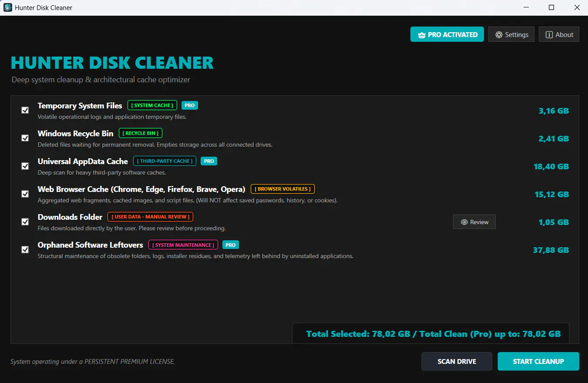Click the PRO badge next to Temporary System Files

pyautogui.click(x=190, y=105)
